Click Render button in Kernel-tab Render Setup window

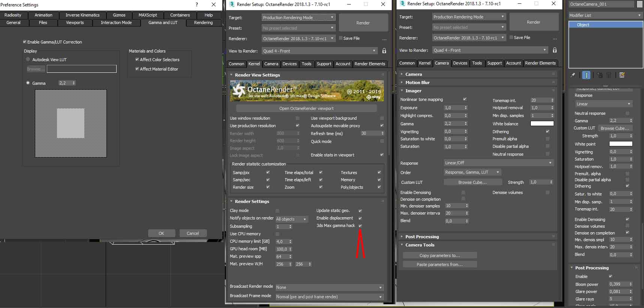click(363, 23)
